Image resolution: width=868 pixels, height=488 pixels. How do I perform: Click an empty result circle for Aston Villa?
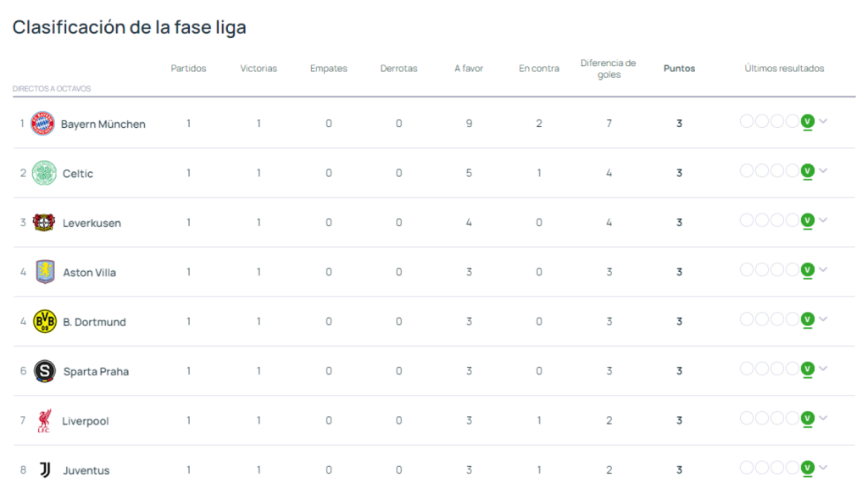[x=747, y=269]
